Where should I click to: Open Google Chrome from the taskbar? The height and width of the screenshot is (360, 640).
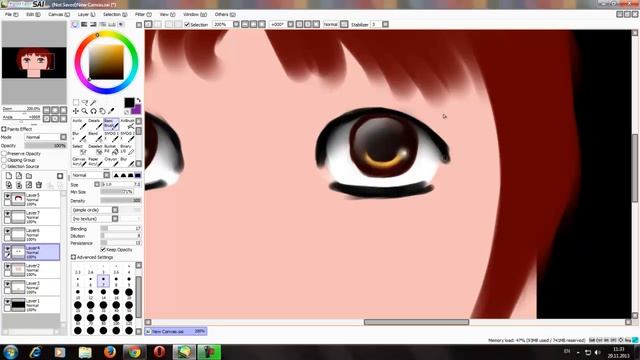pos(134,352)
